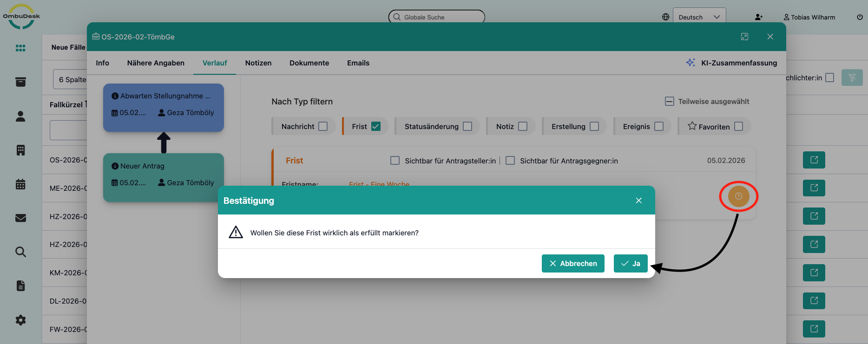
Task: Open the 6 Spalten column selector
Action: pyautogui.click(x=71, y=80)
